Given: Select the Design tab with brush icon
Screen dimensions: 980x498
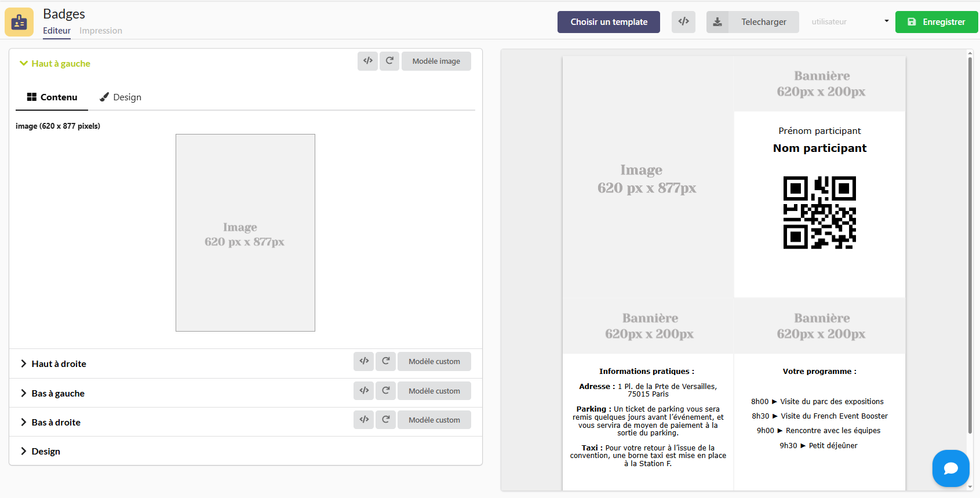Looking at the screenshot, I should tap(121, 97).
